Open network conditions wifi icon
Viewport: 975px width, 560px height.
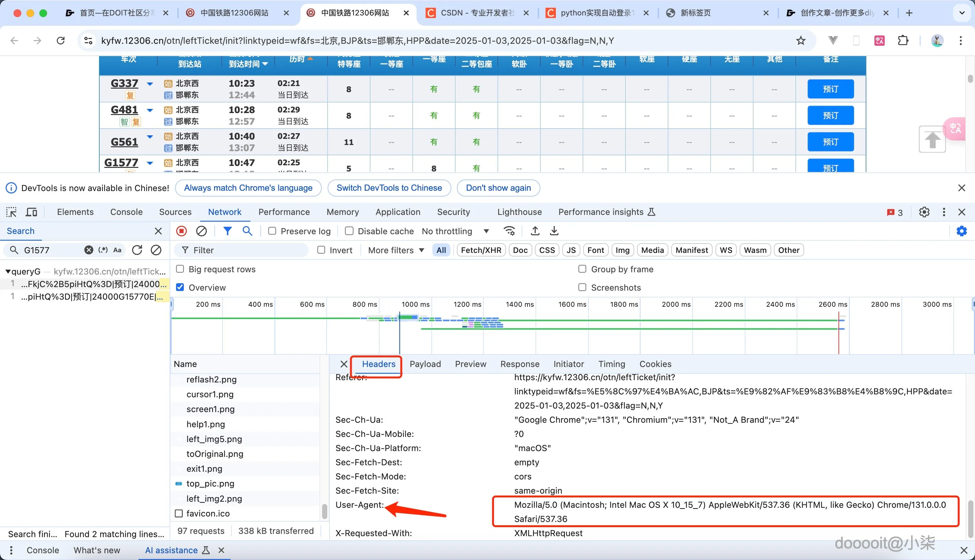[x=509, y=231]
